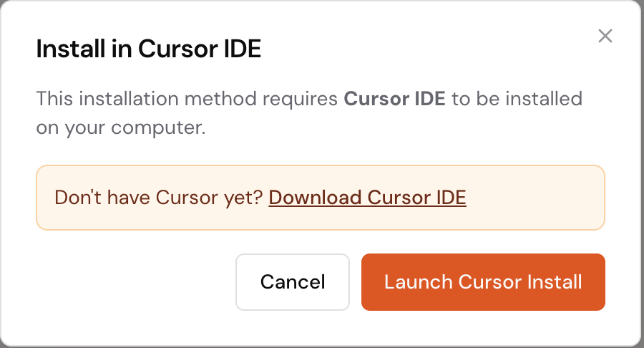Image resolution: width=644 pixels, height=348 pixels.
Task: Follow the underlined download link in banner
Action: click(x=367, y=198)
